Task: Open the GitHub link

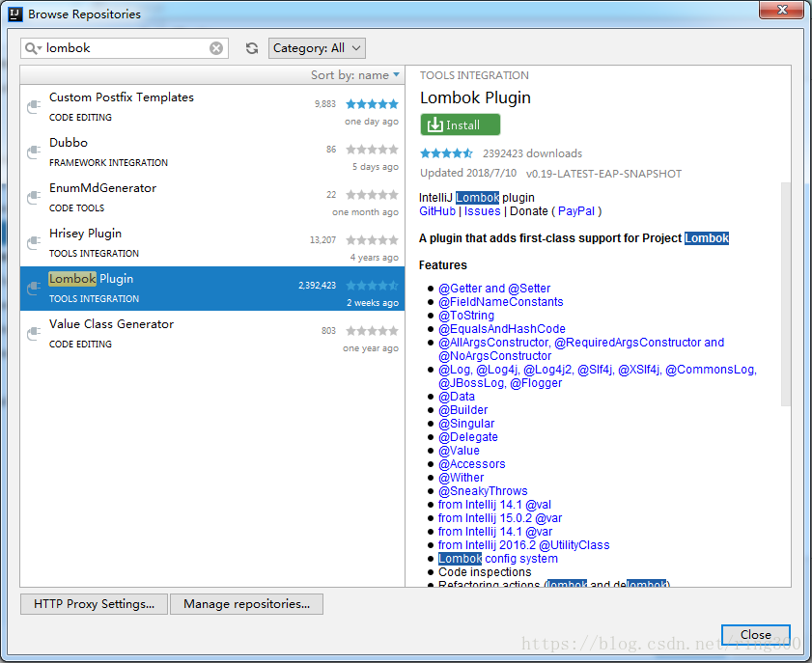Action: pos(437,211)
